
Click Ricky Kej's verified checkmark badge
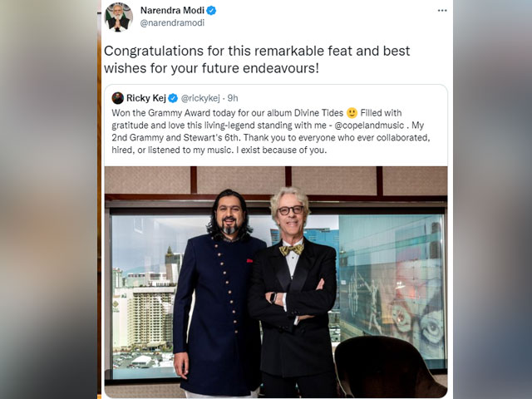tap(173, 98)
